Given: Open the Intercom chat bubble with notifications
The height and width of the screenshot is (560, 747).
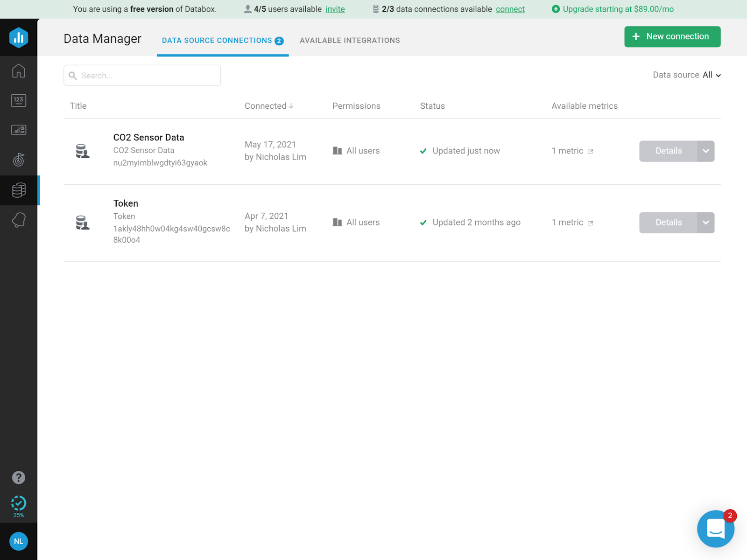Looking at the screenshot, I should pyautogui.click(x=715, y=529).
